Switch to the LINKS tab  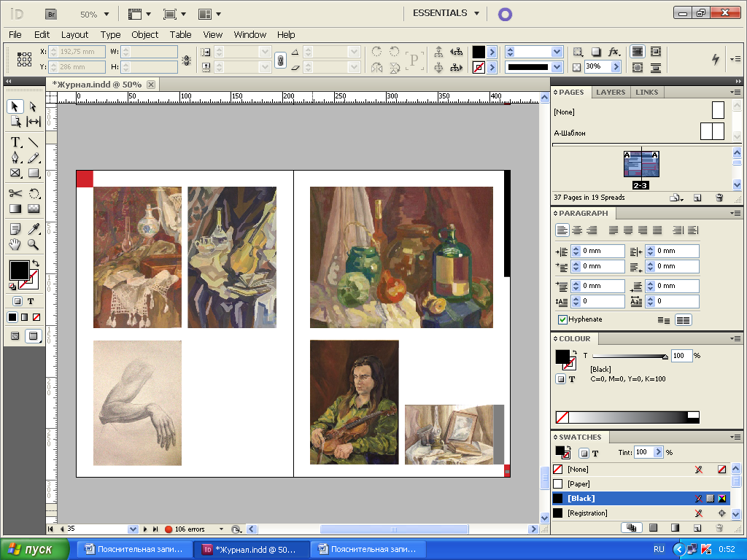coord(646,93)
